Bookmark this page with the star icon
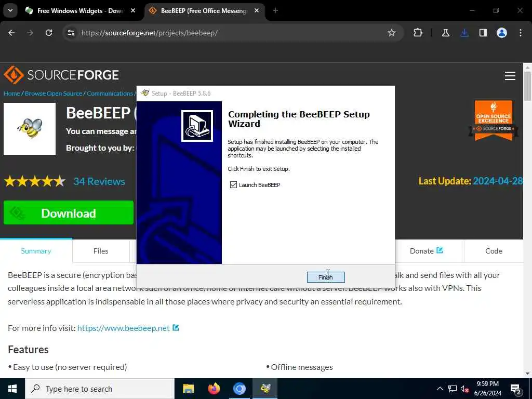The image size is (532, 399). (392, 33)
